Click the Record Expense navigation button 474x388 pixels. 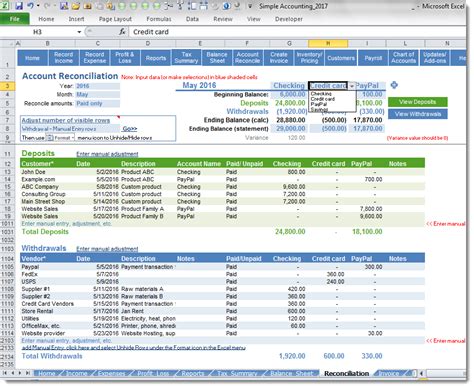[95, 58]
